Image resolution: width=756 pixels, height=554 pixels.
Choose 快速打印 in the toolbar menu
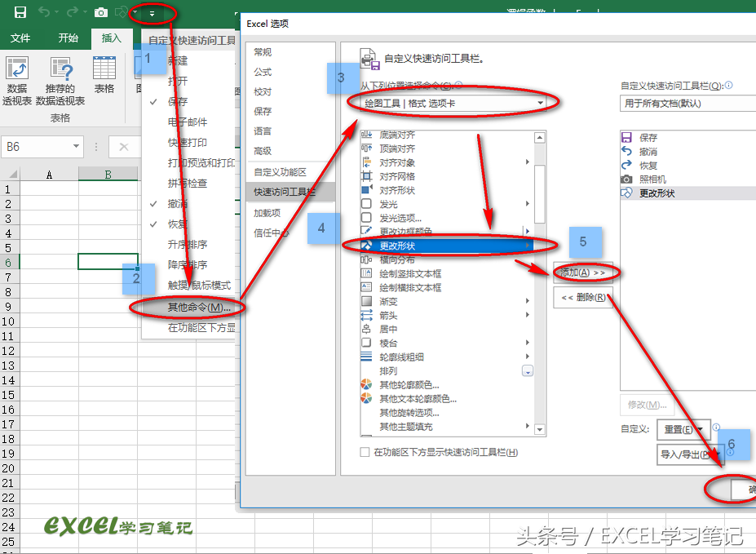tap(188, 143)
